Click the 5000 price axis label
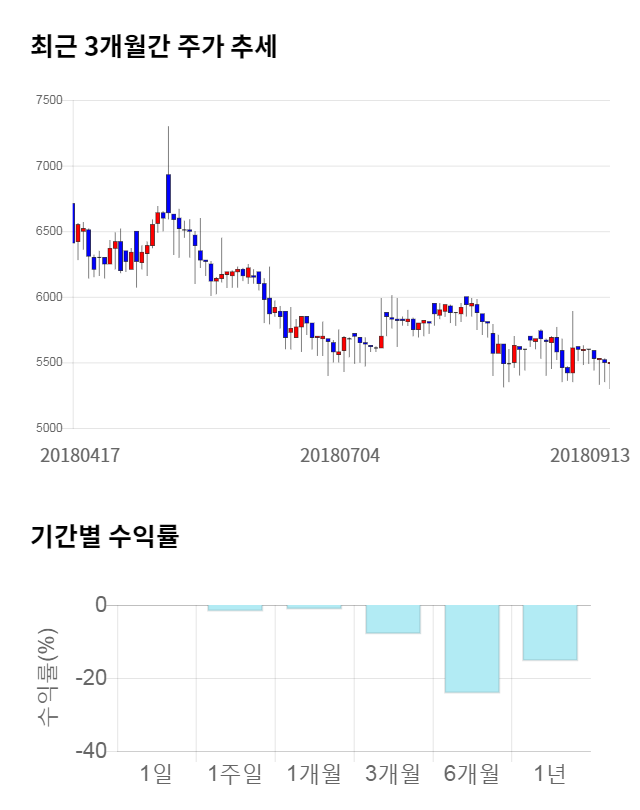The image size is (640, 810). tap(48, 428)
